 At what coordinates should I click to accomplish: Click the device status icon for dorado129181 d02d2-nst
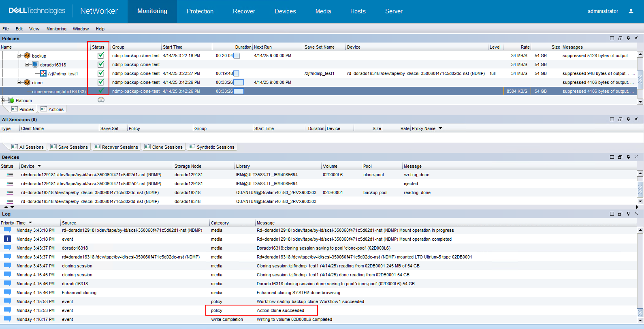[x=10, y=184]
